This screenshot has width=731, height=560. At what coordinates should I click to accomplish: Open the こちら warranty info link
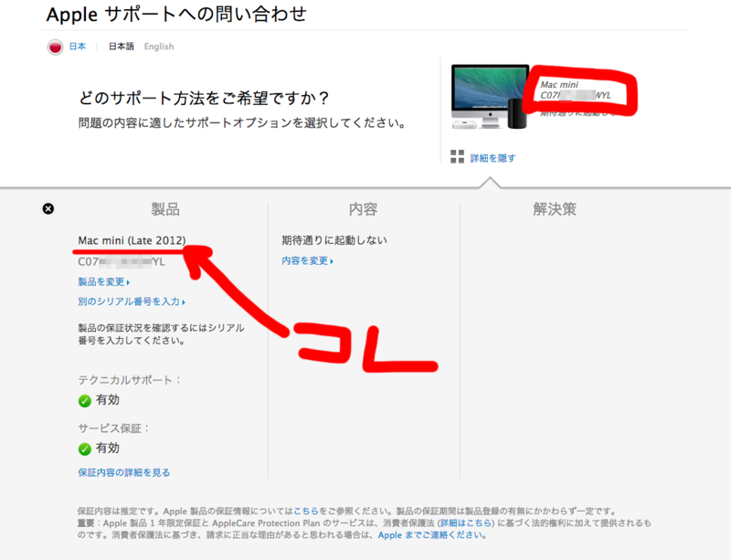(306, 511)
